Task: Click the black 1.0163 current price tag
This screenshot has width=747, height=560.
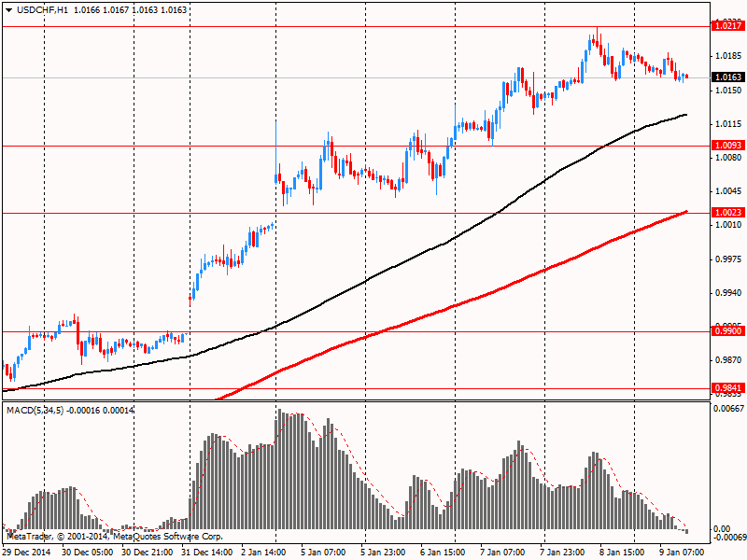Action: point(727,77)
